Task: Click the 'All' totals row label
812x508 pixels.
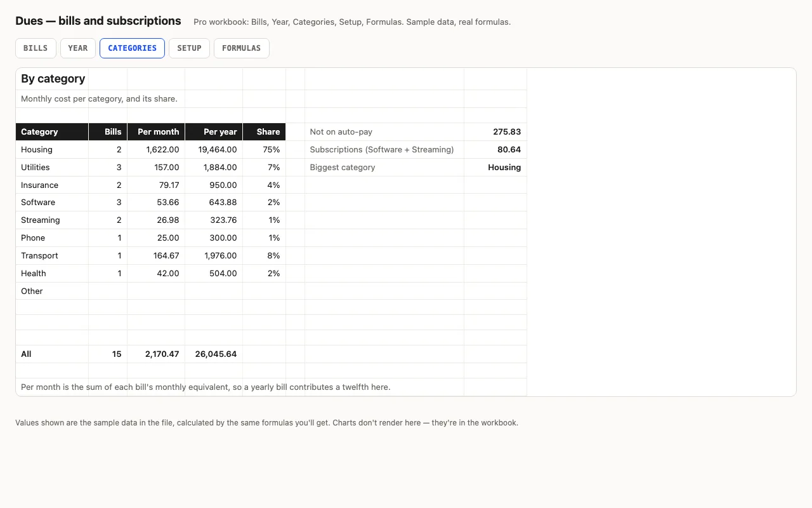Action: click(52, 354)
